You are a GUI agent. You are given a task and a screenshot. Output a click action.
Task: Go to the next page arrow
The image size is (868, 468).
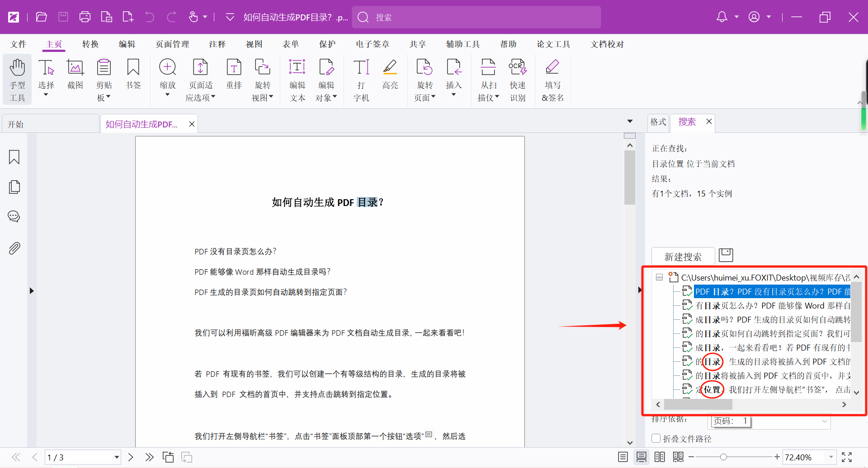coord(131,457)
